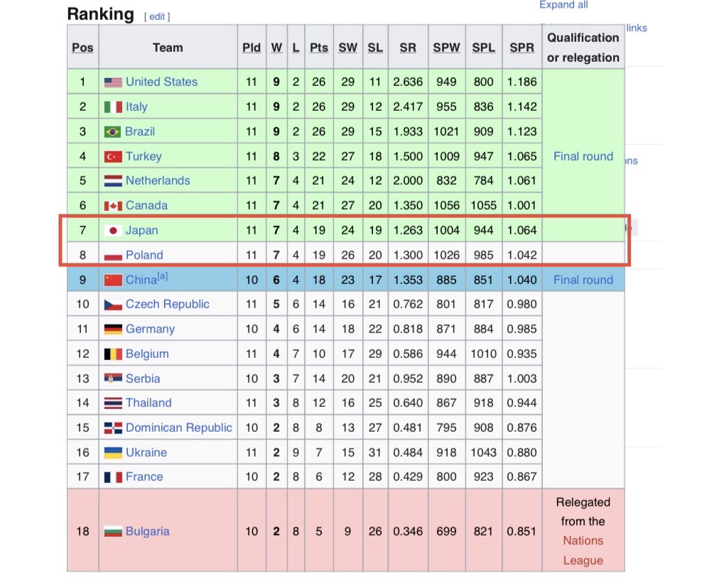Click the United States flag icon
707x588 pixels.
(113, 82)
